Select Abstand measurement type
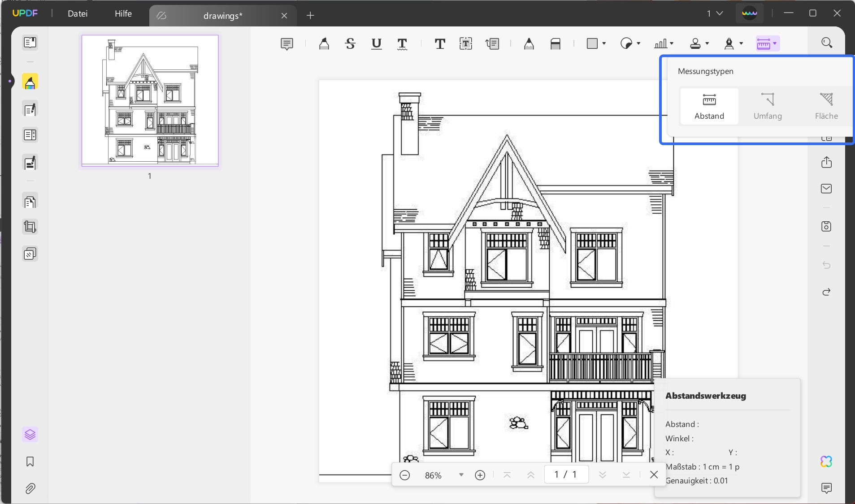The height and width of the screenshot is (504, 855). click(x=709, y=106)
